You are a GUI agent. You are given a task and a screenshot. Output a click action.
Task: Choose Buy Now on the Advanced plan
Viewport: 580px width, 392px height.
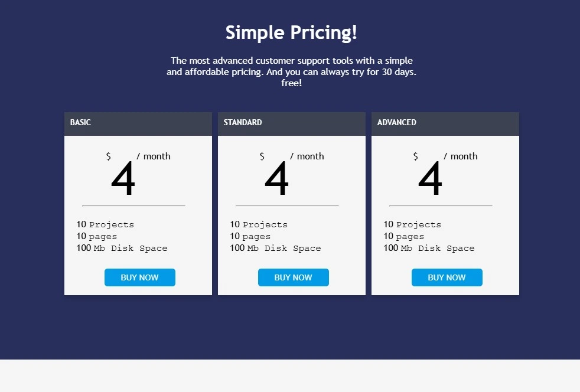click(447, 277)
